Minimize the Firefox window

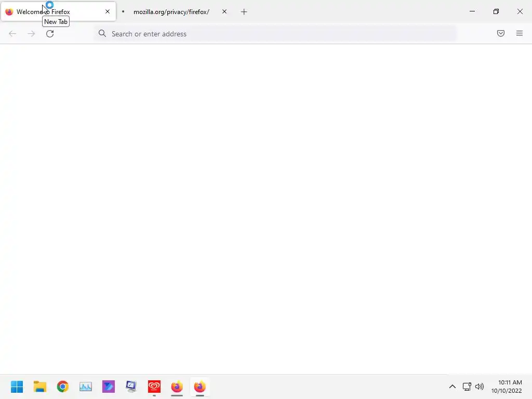tap(472, 11)
